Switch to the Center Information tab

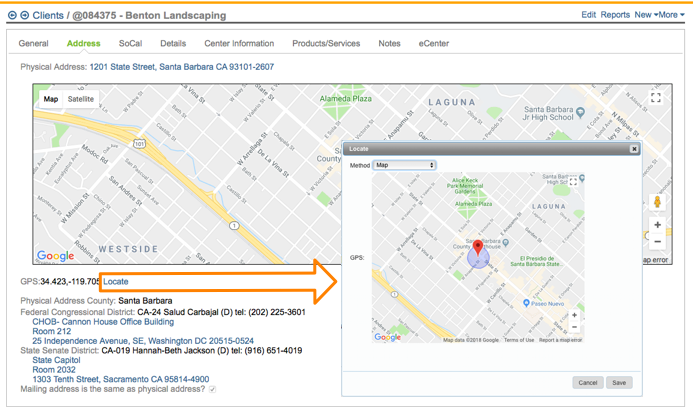[239, 44]
